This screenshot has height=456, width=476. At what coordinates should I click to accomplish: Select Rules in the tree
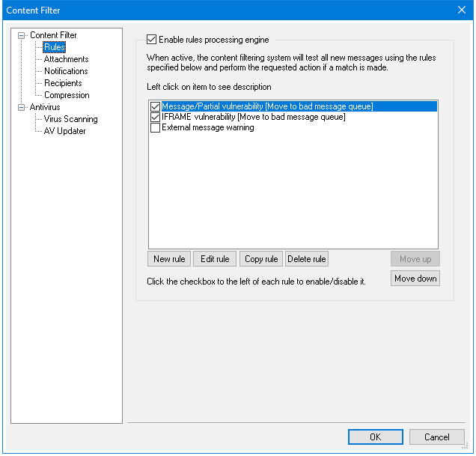coord(55,47)
